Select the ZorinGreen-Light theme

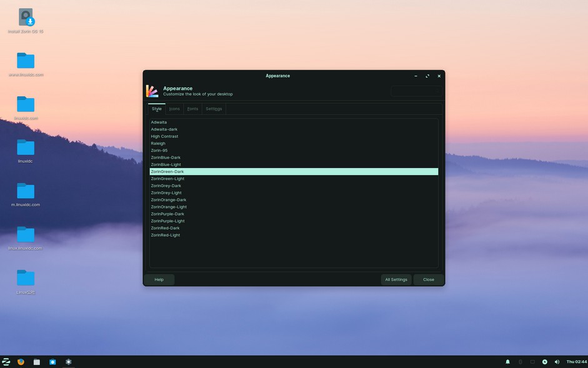pos(294,179)
